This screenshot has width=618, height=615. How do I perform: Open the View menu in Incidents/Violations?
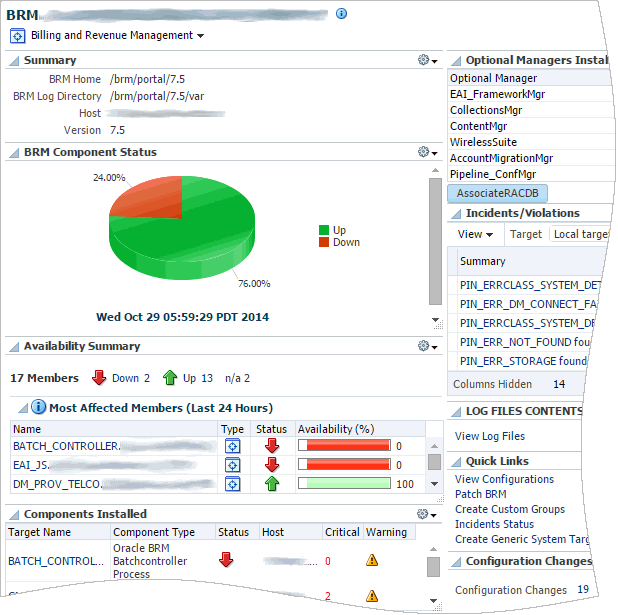[x=475, y=234]
